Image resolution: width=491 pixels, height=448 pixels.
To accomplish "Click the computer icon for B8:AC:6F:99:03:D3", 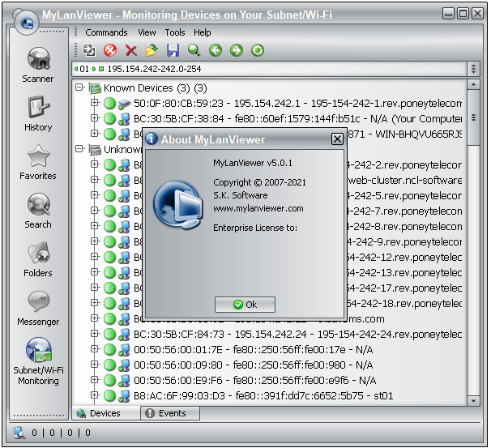I will [124, 395].
